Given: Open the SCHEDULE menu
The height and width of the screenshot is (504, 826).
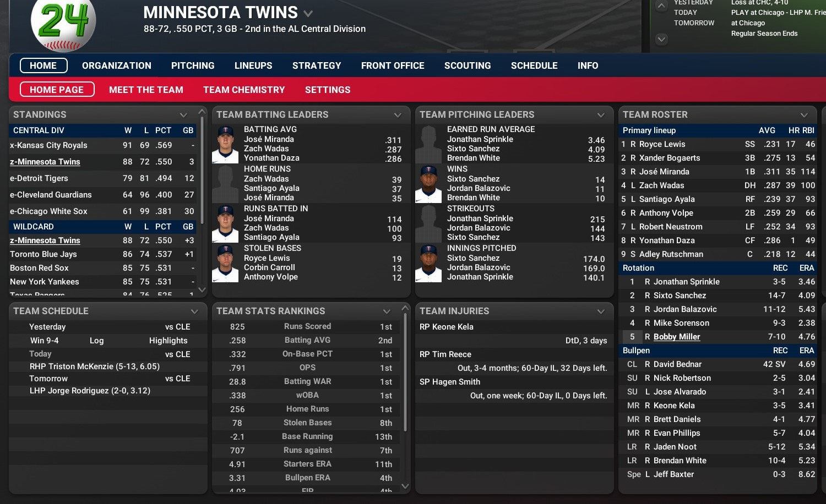Looking at the screenshot, I should (x=534, y=65).
